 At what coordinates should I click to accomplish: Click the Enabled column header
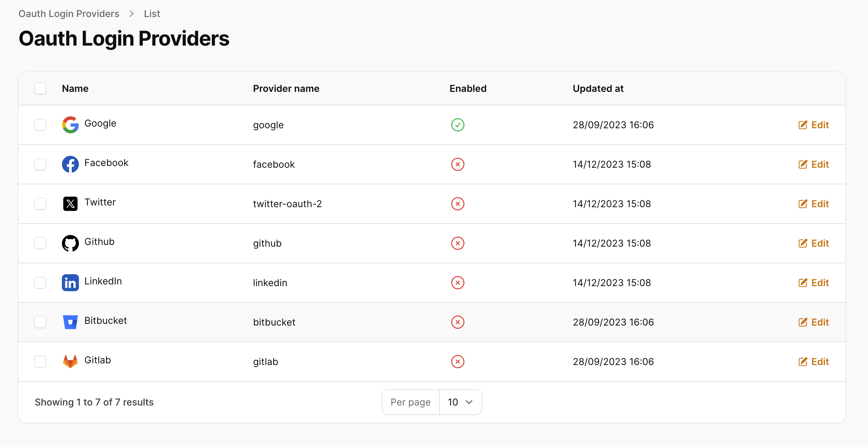468,88
